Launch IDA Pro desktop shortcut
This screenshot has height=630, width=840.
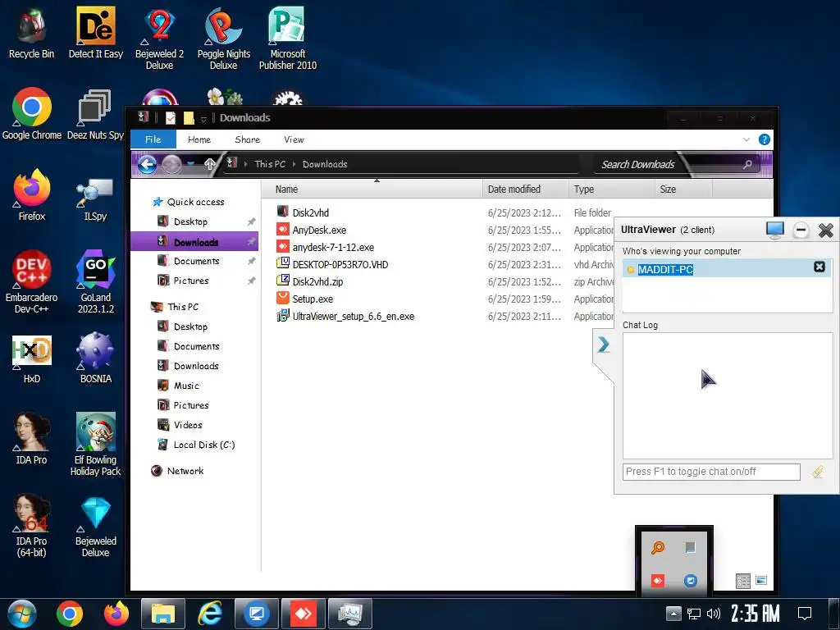(32, 439)
